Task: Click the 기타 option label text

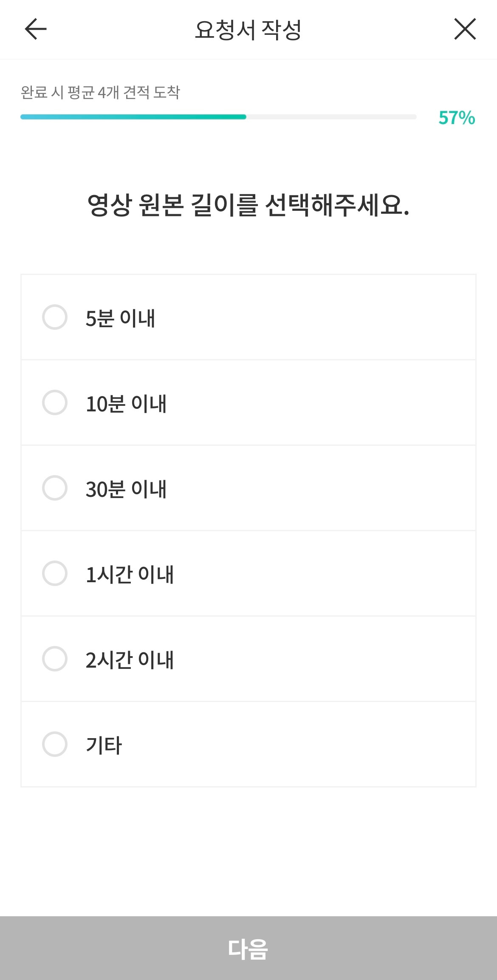Action: pos(104,745)
